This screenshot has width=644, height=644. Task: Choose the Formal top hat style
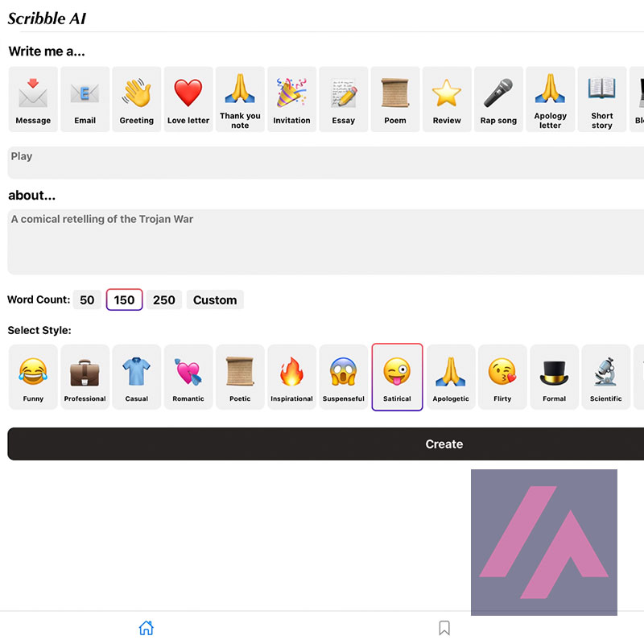(554, 377)
